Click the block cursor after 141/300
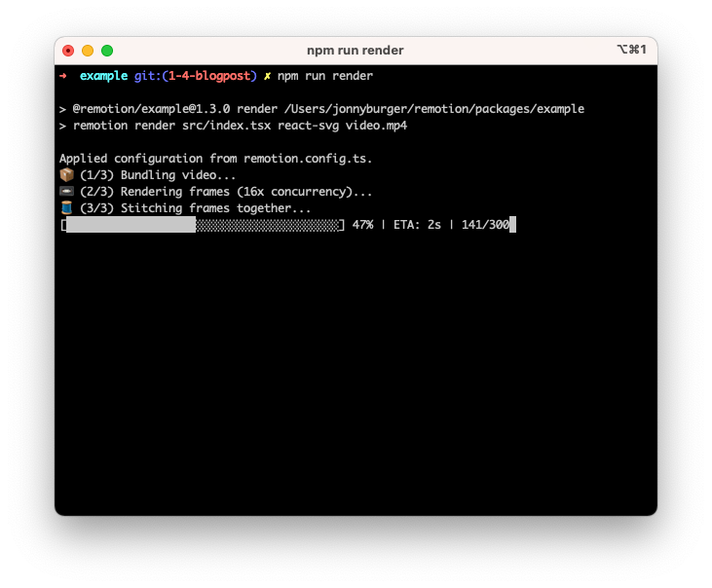 point(512,225)
